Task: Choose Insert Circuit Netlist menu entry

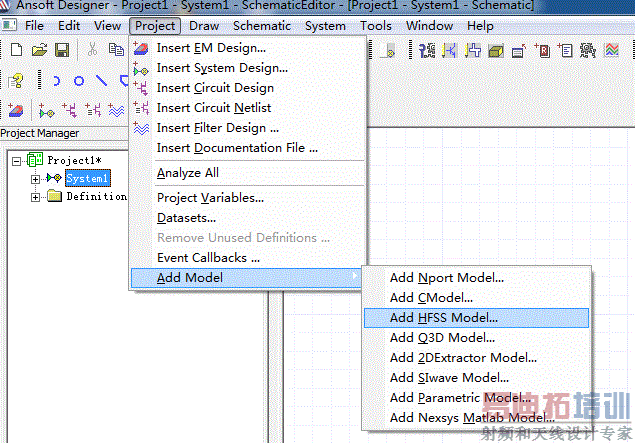Action: coord(248,108)
